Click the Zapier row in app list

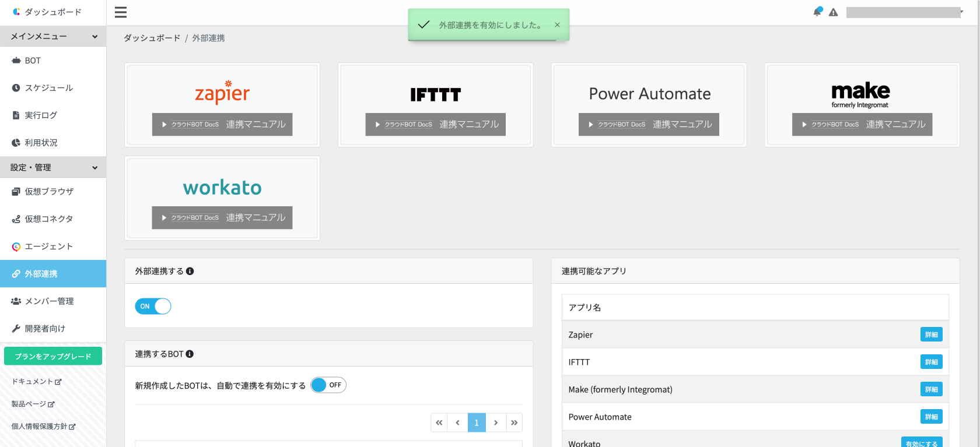pos(755,335)
